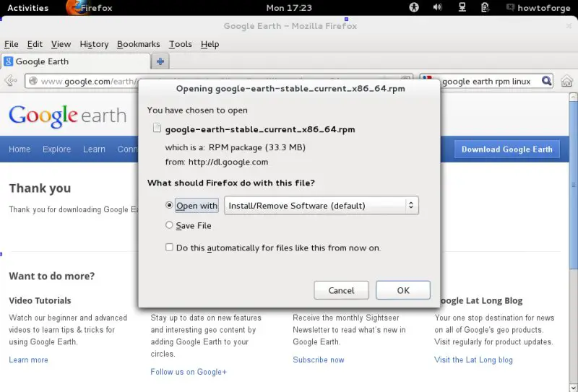Click the search magnifier icon
Image resolution: width=578 pixels, height=392 pixels.
tap(547, 81)
